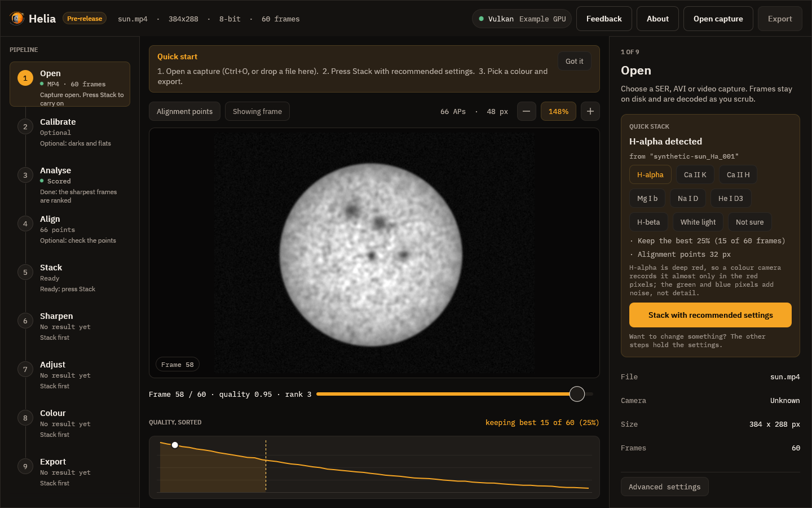Image resolution: width=812 pixels, height=508 pixels.
Task: Open the Colour pipeline step
Action: 70,425
